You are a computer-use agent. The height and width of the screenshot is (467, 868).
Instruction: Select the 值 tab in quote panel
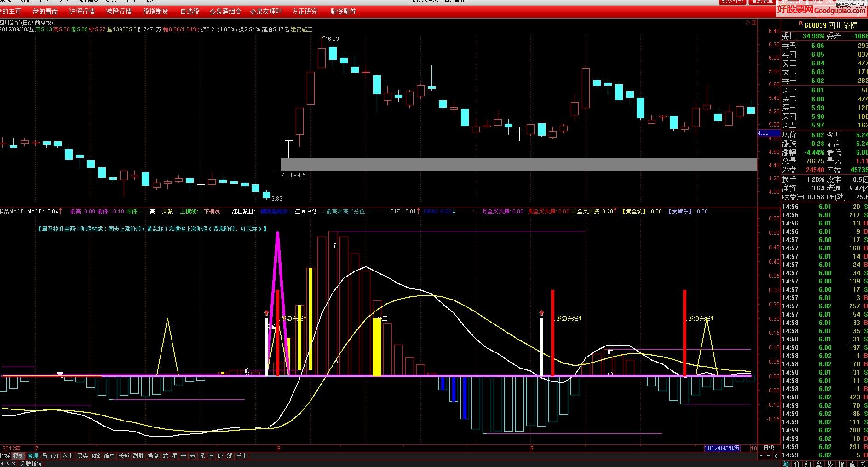pyautogui.click(x=852, y=464)
